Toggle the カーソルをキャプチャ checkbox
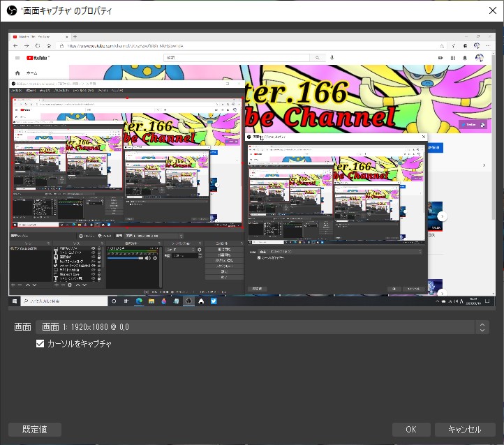Viewport: 504px width, 445px height. [x=40, y=344]
